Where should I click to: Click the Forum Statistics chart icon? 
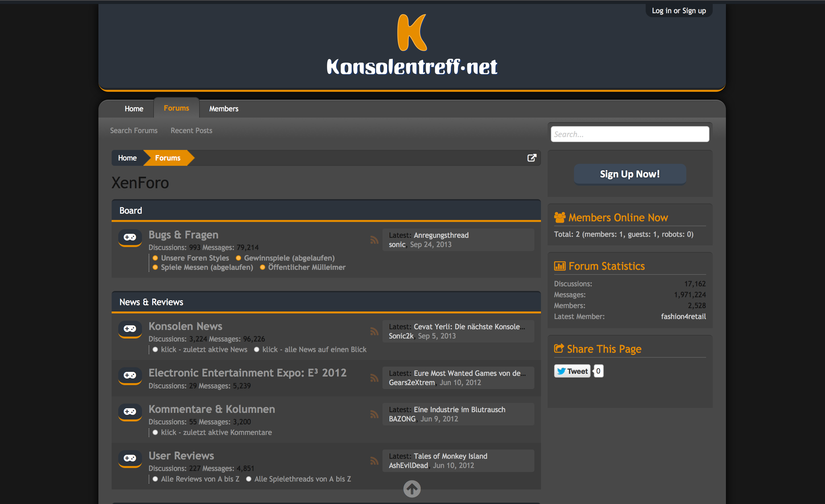point(559,266)
